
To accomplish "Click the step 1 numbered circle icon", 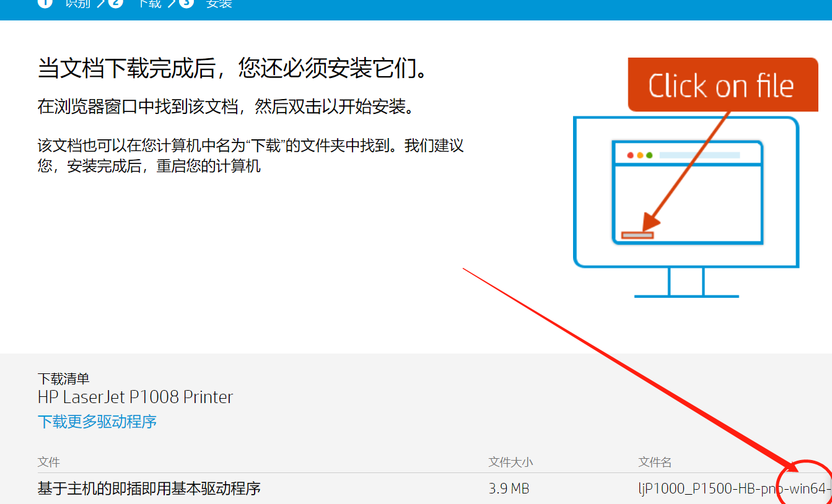I will (45, 4).
